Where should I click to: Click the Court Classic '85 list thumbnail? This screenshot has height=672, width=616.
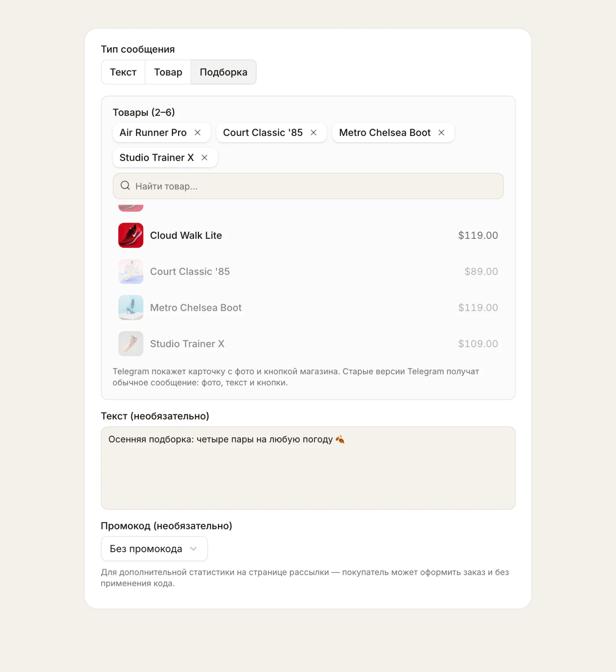pyautogui.click(x=131, y=271)
